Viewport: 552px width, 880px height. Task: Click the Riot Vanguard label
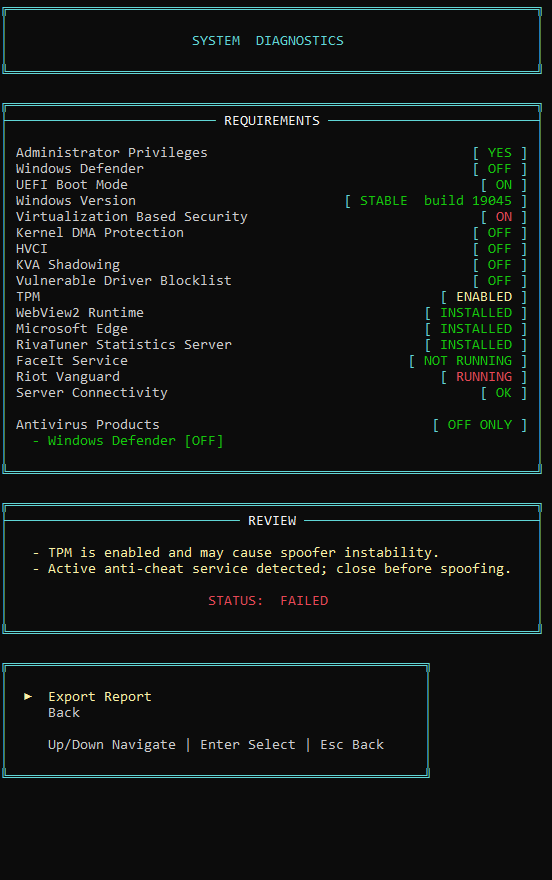click(68, 377)
